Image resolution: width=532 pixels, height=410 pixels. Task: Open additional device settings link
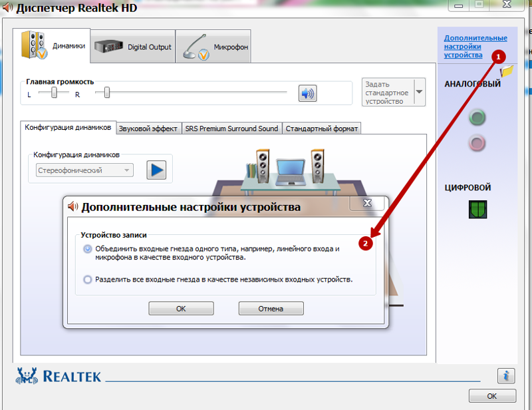pos(475,47)
